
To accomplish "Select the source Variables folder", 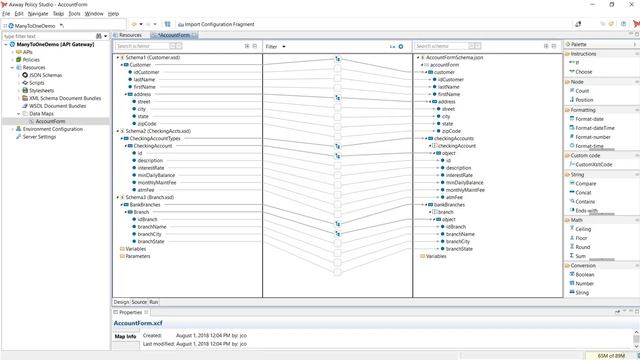I will click(x=136, y=249).
